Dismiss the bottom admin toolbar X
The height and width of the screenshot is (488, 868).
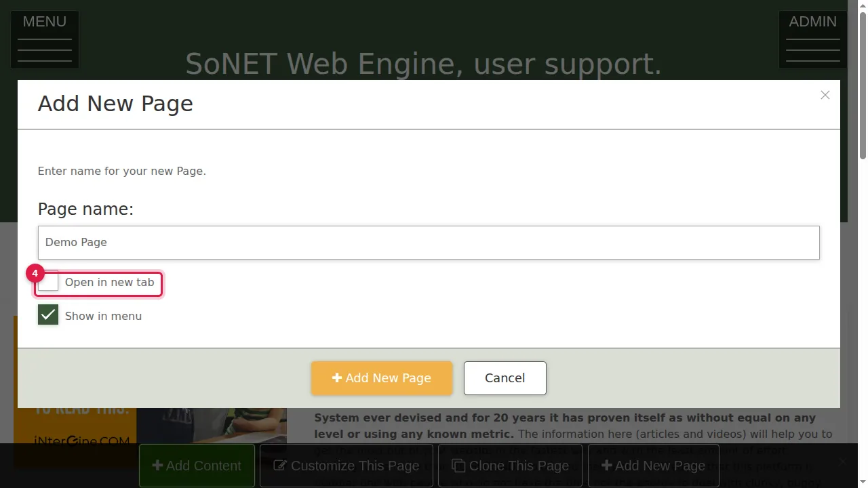pos(842,462)
